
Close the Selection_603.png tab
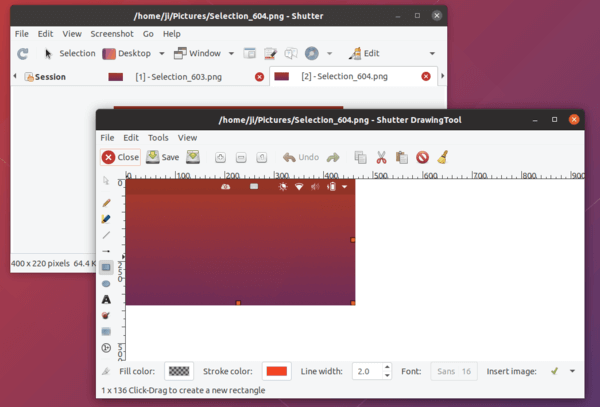(259, 77)
